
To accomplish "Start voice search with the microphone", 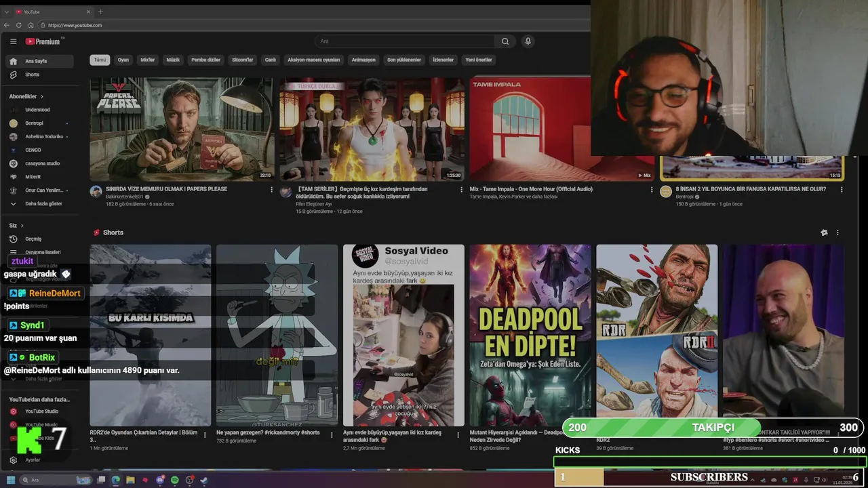I will click(528, 41).
